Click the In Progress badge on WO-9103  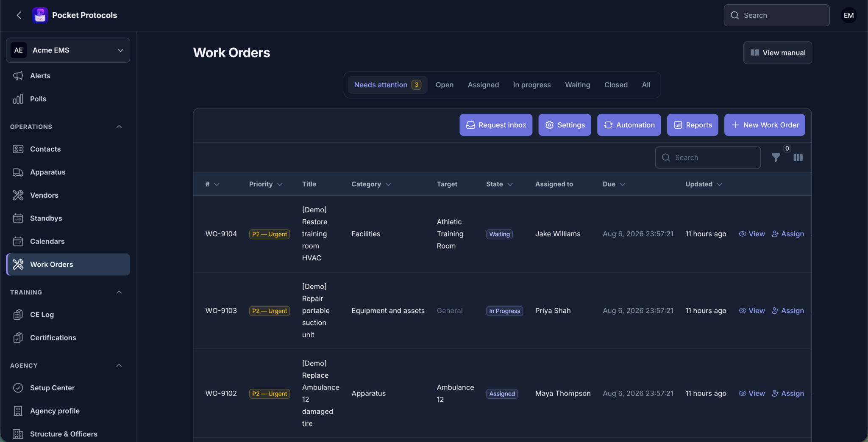coord(504,311)
